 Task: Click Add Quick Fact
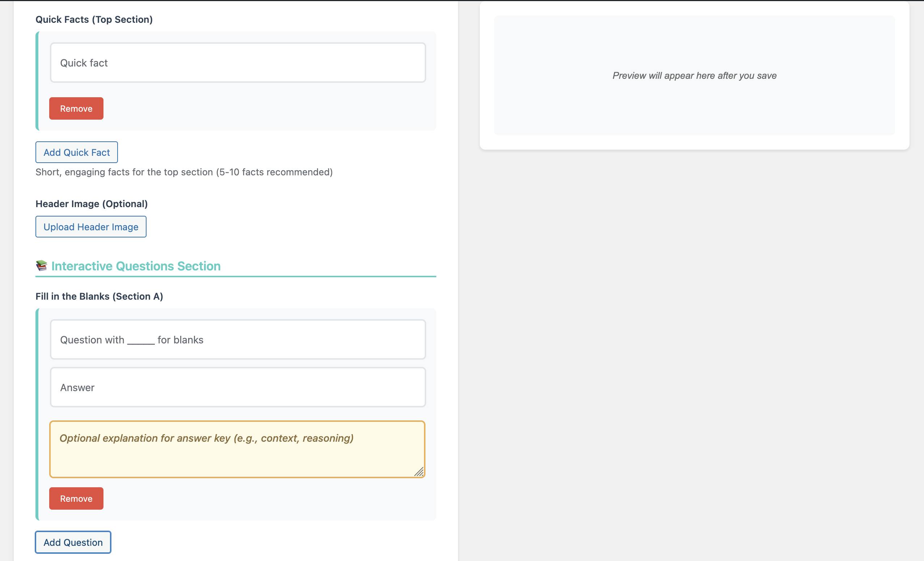coord(76,152)
